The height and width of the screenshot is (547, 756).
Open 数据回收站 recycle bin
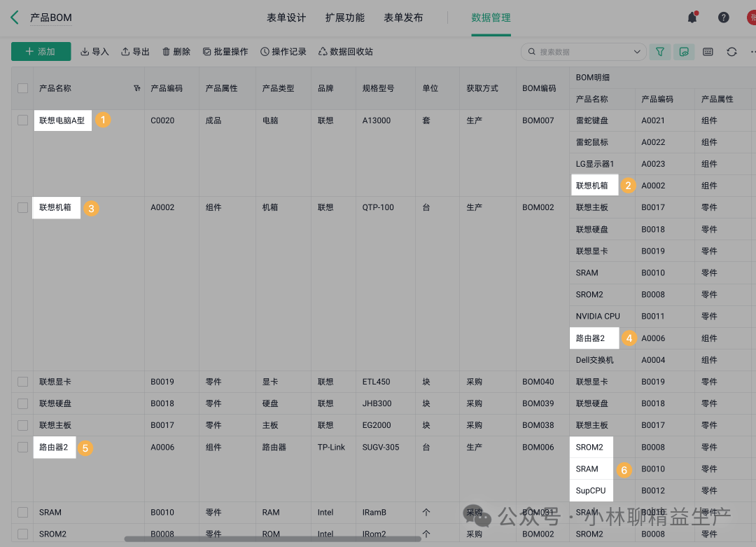(345, 52)
